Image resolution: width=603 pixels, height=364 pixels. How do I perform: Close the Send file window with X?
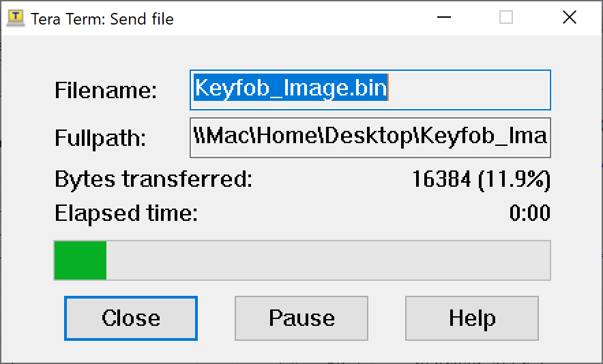point(570,18)
